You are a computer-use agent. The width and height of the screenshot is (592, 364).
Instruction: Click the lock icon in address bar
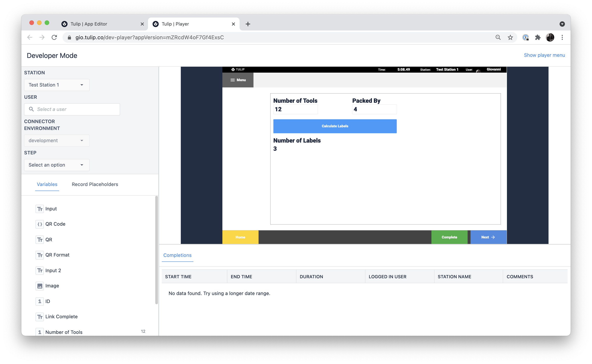pyautogui.click(x=69, y=37)
